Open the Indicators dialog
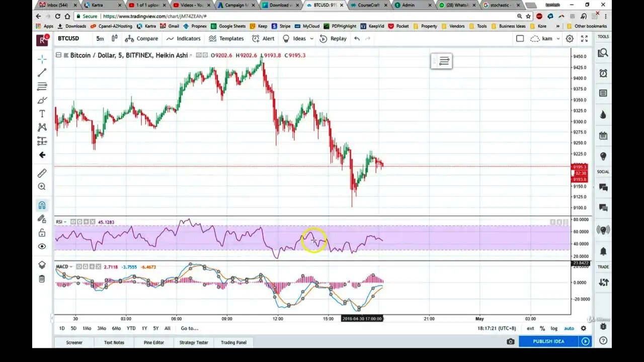The height and width of the screenshot is (362, 644). [x=183, y=38]
